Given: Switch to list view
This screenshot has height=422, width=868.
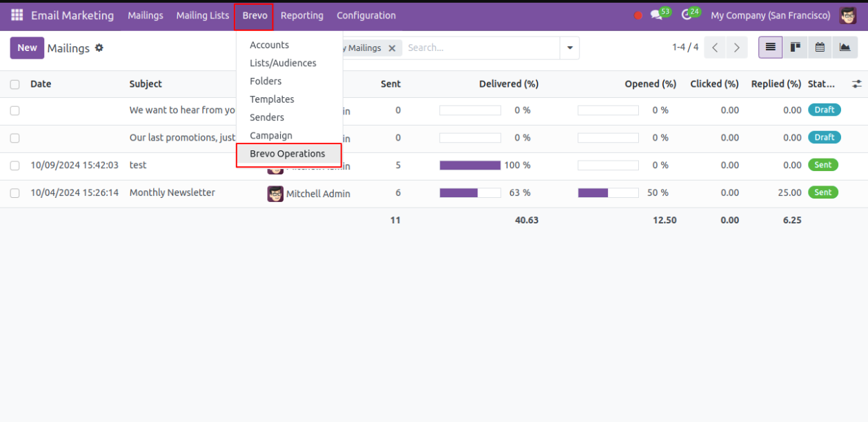Looking at the screenshot, I should (770, 48).
